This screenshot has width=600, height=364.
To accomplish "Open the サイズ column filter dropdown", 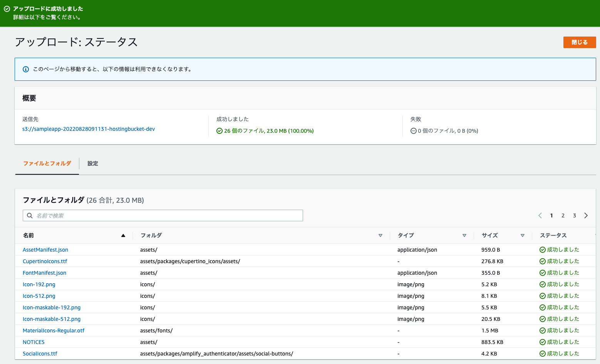I will click(x=523, y=235).
